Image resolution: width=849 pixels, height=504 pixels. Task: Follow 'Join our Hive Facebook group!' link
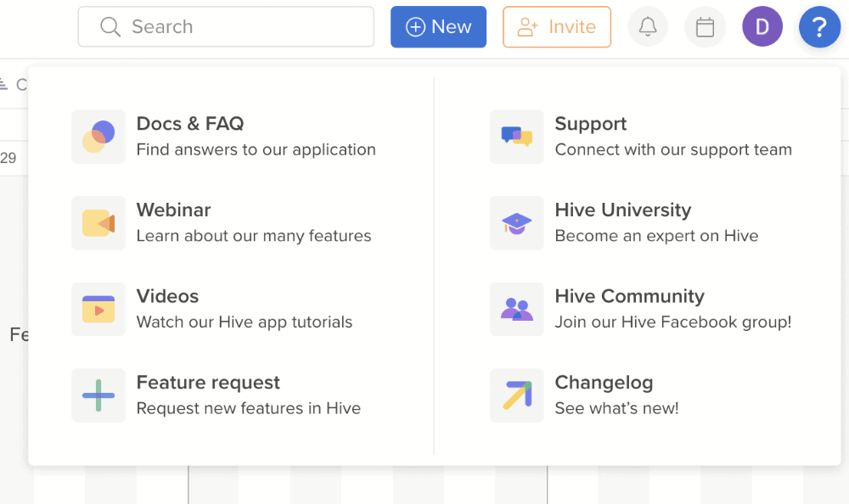(673, 322)
